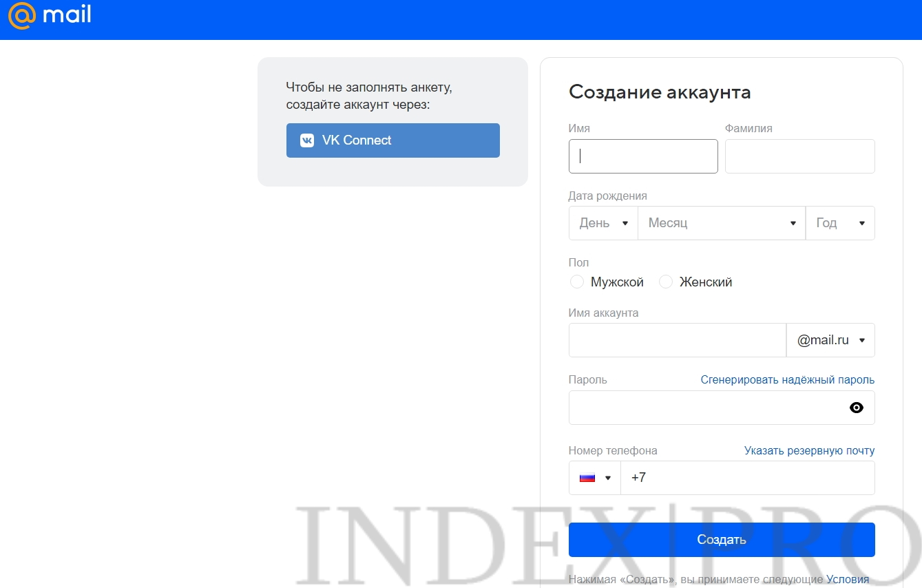Image resolution: width=922 pixels, height=588 pixels.
Task: Click the Russian flag icon
Action: (587, 478)
